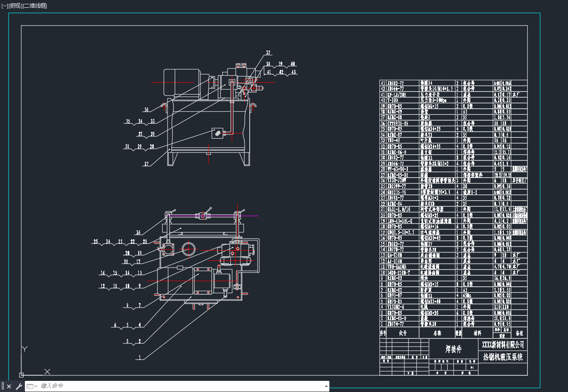Select the 序号 table header cell

pos(383,333)
